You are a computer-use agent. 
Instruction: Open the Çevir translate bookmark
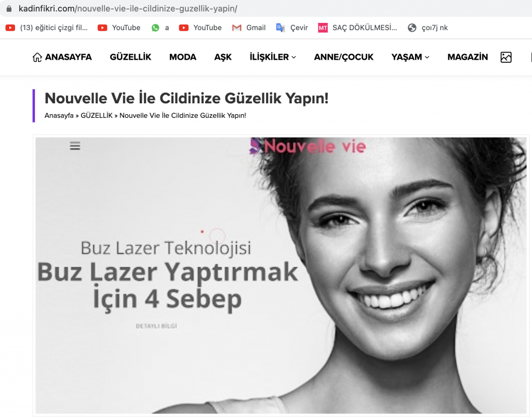[292, 28]
